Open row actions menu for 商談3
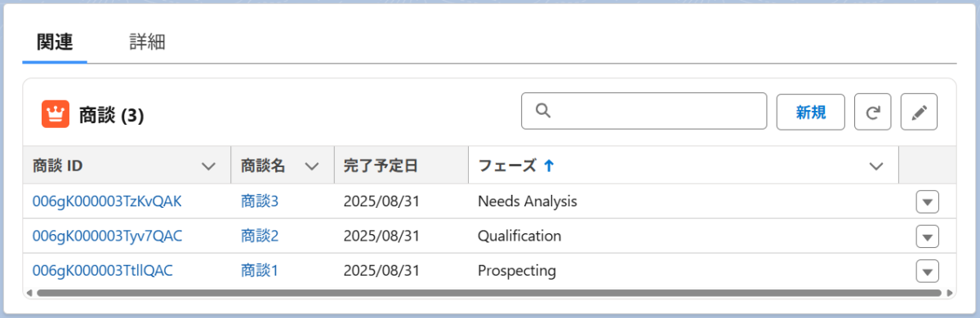 (x=927, y=201)
